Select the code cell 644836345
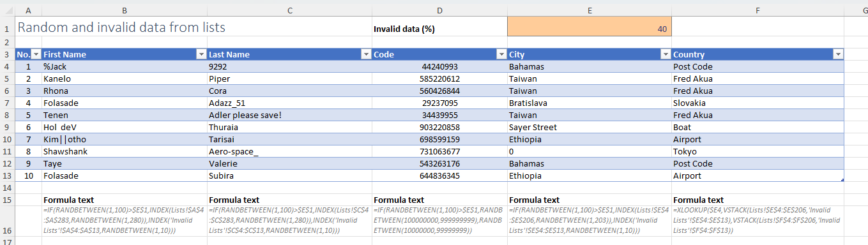868x245 pixels. pyautogui.click(x=439, y=176)
